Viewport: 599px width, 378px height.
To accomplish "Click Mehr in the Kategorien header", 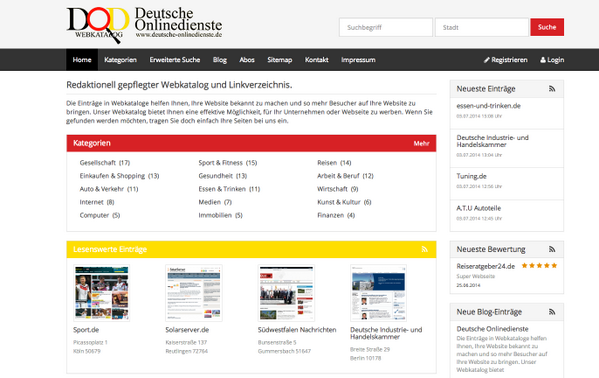I will (421, 143).
